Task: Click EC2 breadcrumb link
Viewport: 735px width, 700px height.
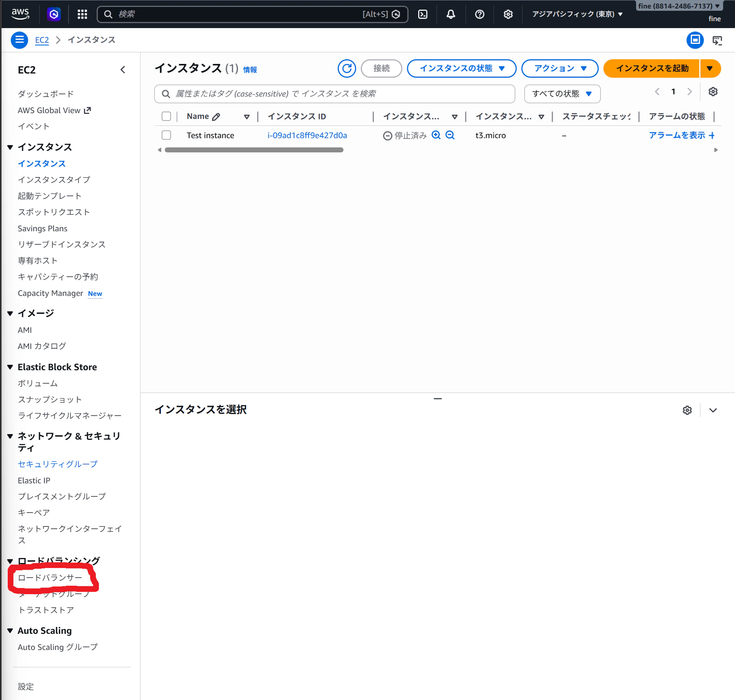Action: coord(42,40)
